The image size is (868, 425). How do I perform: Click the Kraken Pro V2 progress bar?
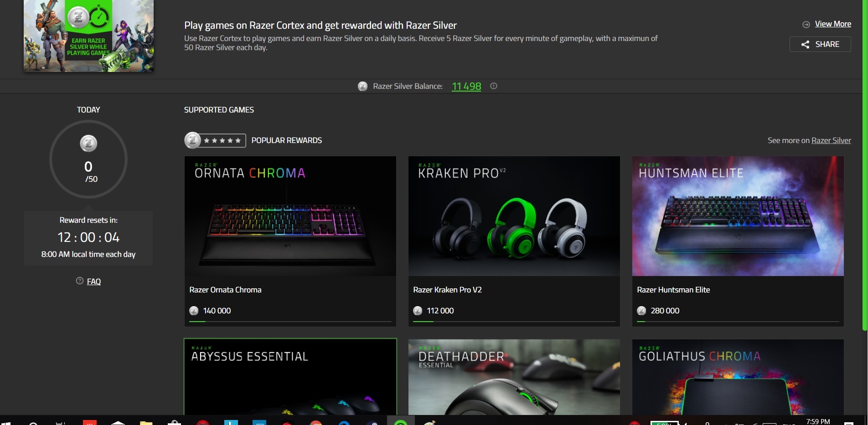coord(514,322)
